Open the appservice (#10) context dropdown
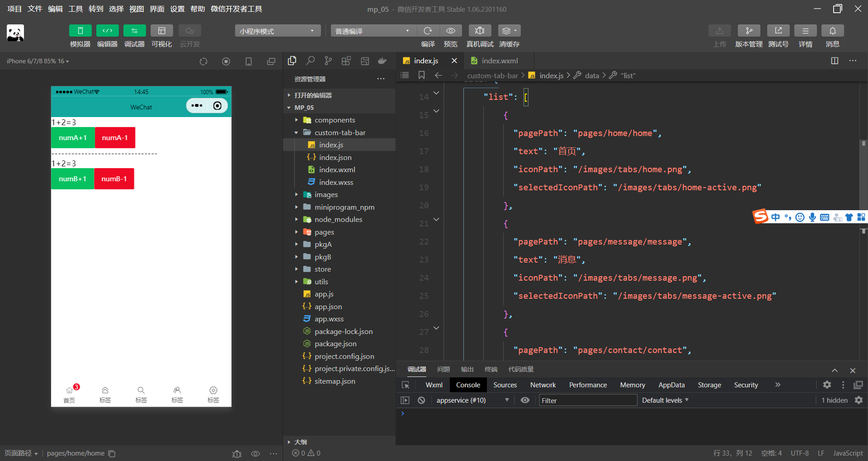 (472, 400)
